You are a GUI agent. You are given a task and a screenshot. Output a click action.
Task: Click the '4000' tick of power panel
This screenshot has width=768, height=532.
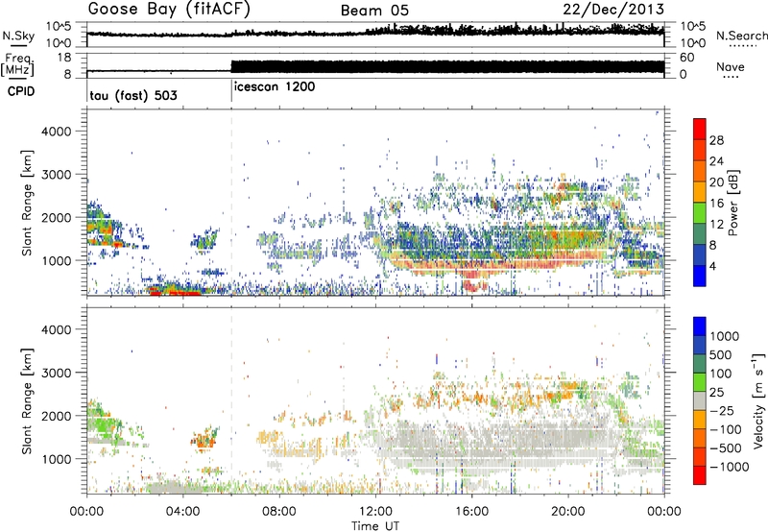click(57, 132)
